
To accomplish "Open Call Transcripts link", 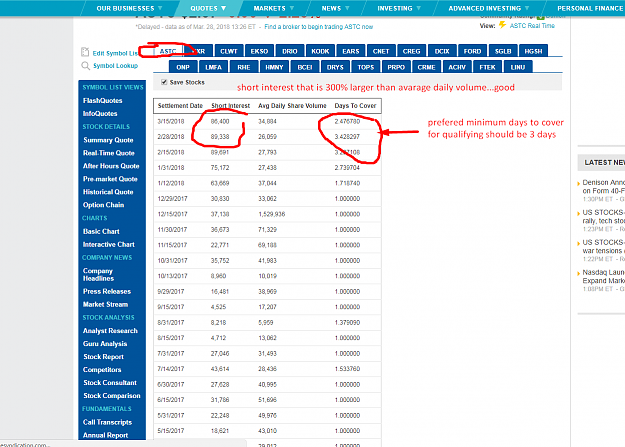I will [x=108, y=422].
